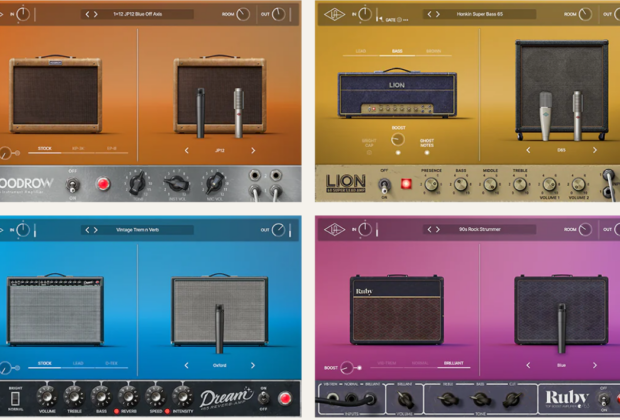The image size is (620, 420).
Task: Click the Dream INTENSITY knob
Action: (182, 396)
